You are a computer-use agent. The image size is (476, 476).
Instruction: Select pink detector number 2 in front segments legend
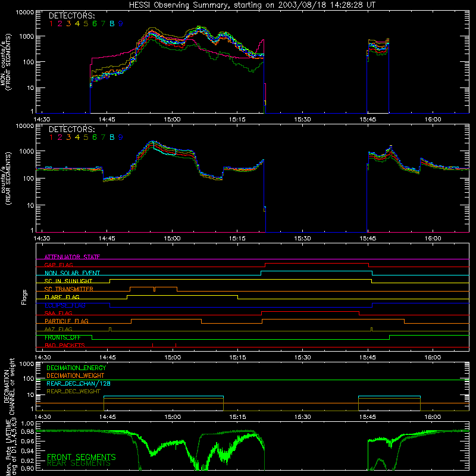point(60,24)
